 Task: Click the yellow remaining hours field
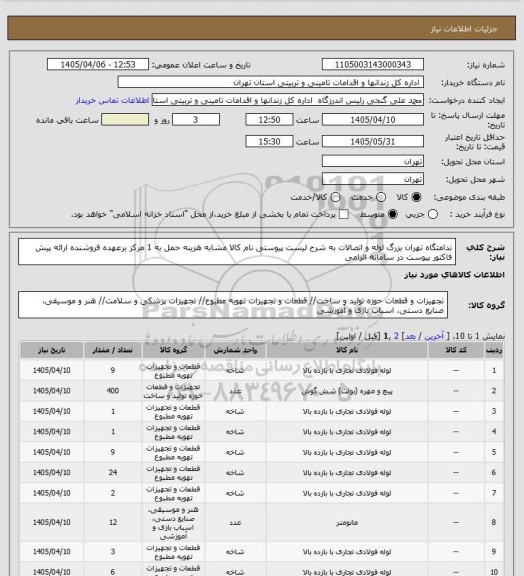click(125, 120)
